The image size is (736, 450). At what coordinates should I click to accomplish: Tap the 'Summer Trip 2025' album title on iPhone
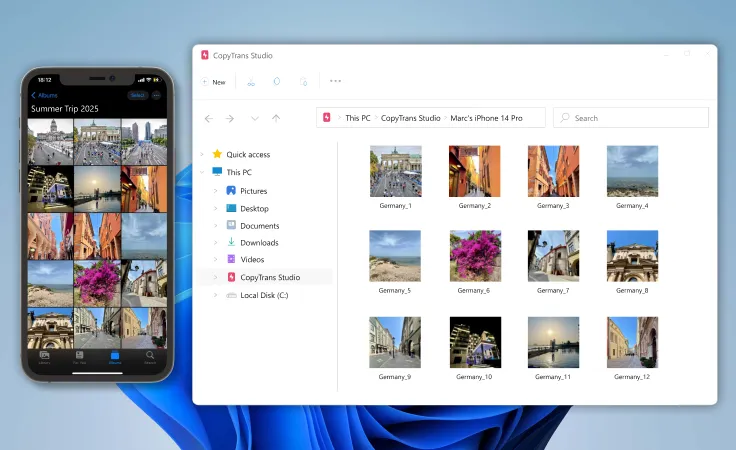click(65, 109)
